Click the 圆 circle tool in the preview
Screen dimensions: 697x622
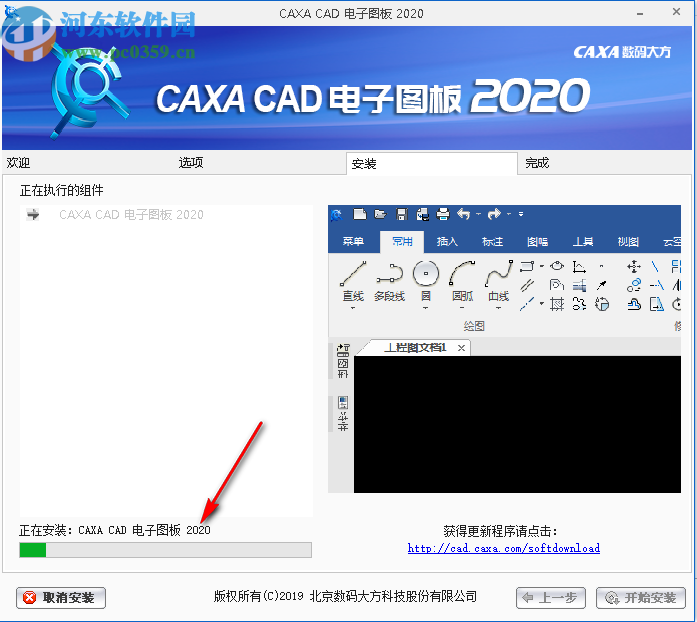tap(426, 281)
